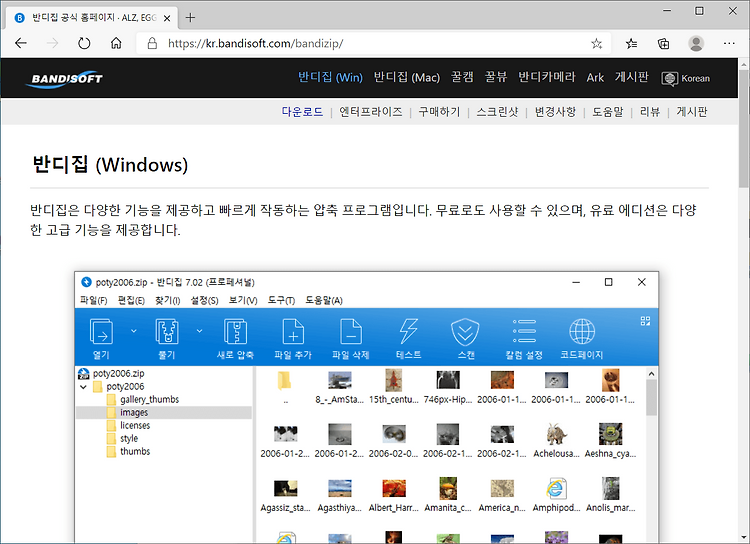Open the Ark link
750x544 pixels.
point(595,78)
